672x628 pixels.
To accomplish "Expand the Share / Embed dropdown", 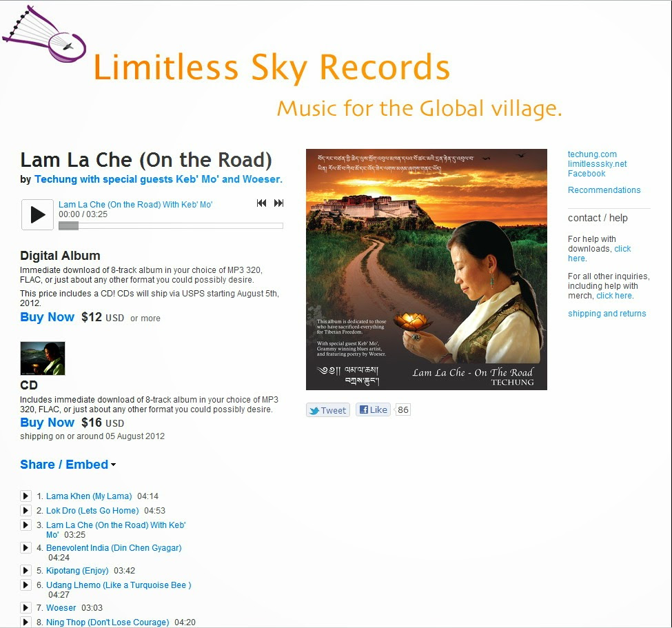I will [x=68, y=465].
